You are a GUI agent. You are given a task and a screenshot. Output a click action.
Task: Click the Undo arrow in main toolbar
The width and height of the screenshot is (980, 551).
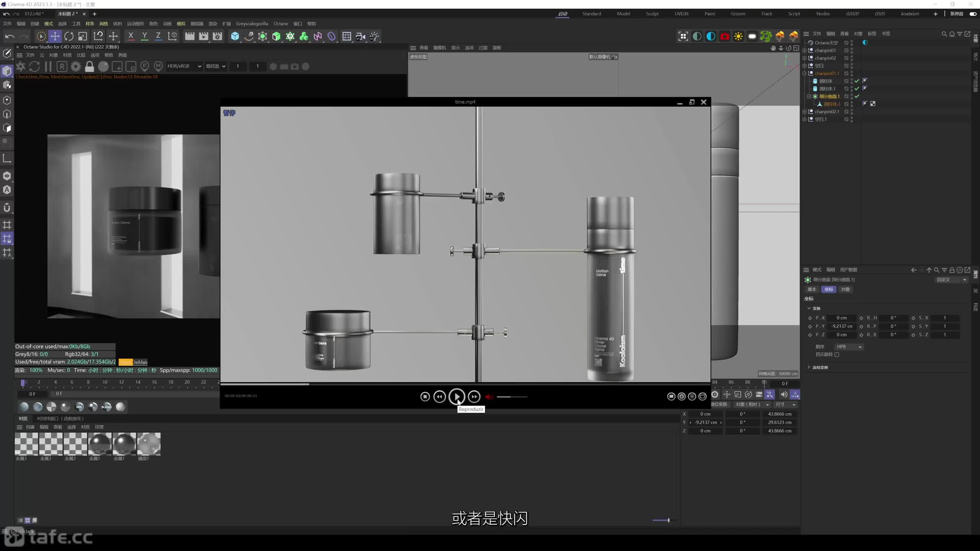pyautogui.click(x=10, y=36)
